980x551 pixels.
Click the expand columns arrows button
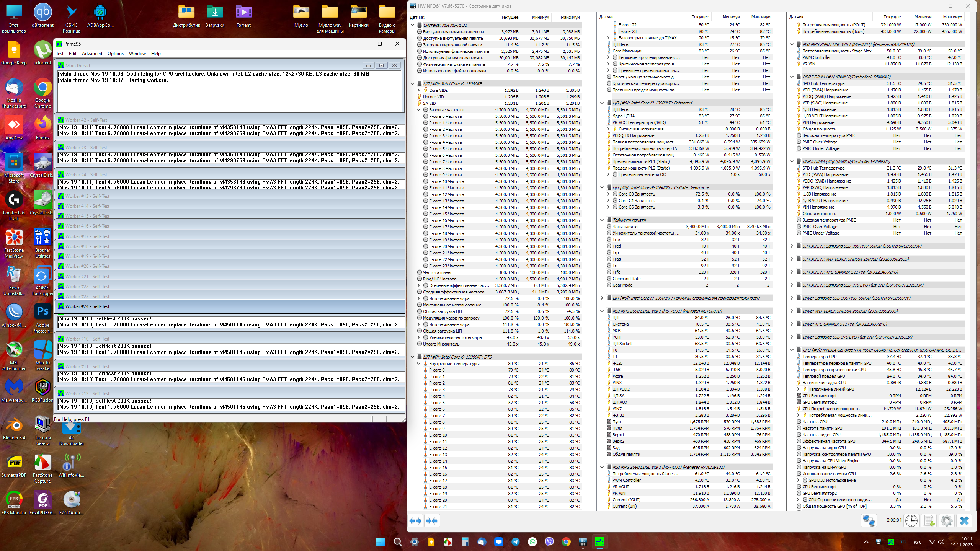click(415, 521)
